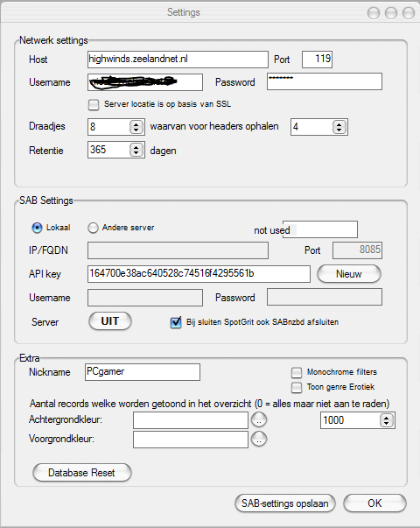Adjust the headers ophalen spinner arrows
Screen dimensions: 420x528
pyautogui.click(x=339, y=127)
